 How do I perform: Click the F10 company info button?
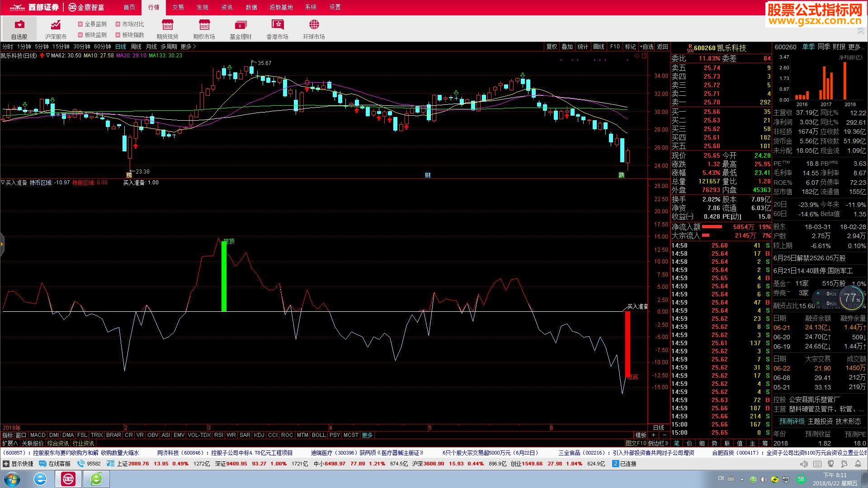click(615, 47)
